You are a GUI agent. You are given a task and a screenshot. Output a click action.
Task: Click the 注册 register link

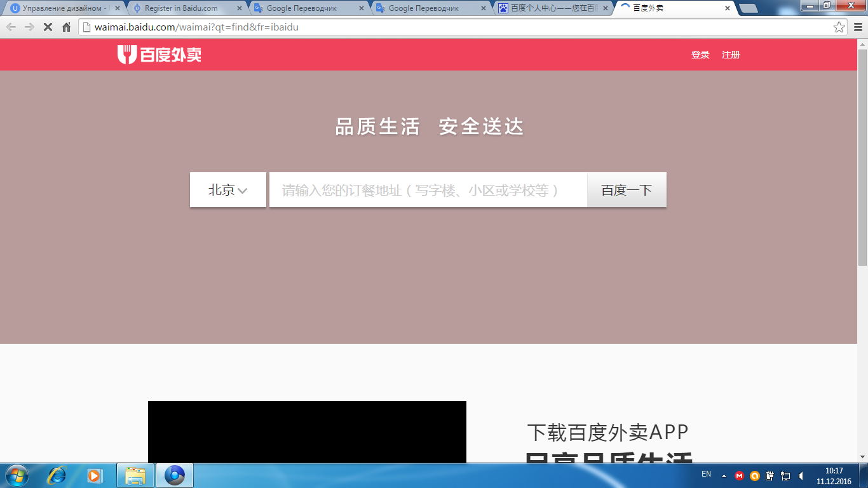731,55
